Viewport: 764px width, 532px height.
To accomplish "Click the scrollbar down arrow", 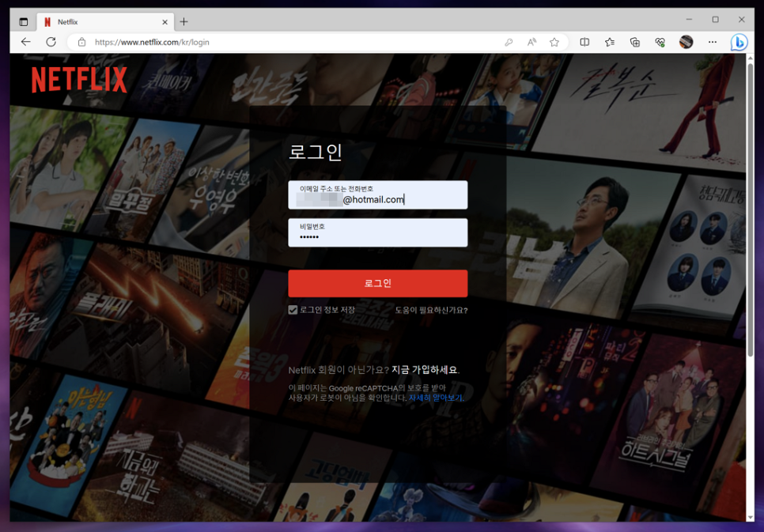I will (750, 518).
